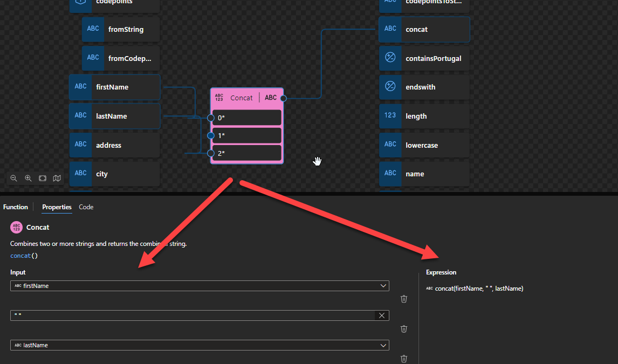Click the Concat node header icon
Image resolution: width=618 pixels, height=364 pixels.
(x=219, y=98)
